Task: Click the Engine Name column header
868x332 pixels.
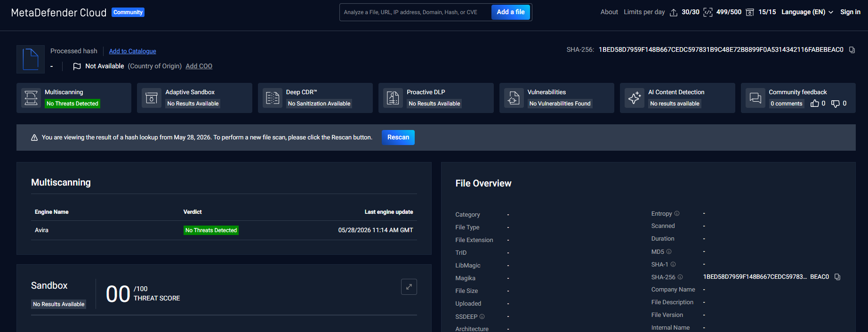Action: 52,212
